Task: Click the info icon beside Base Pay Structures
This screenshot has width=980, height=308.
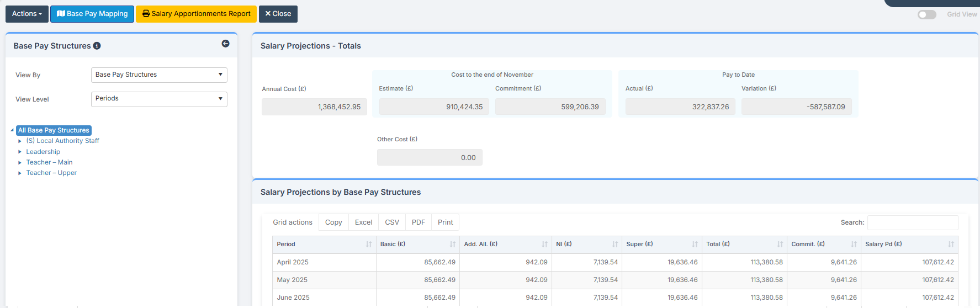Action: pos(97,46)
